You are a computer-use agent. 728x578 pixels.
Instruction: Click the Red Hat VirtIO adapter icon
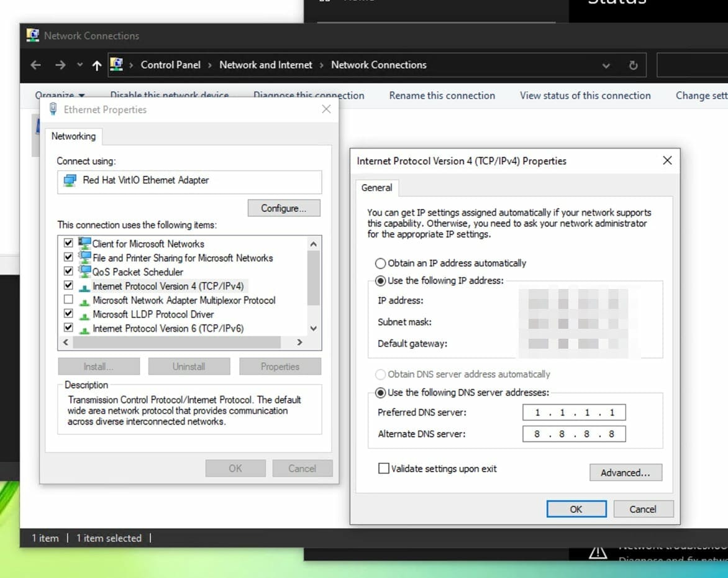[70, 180]
